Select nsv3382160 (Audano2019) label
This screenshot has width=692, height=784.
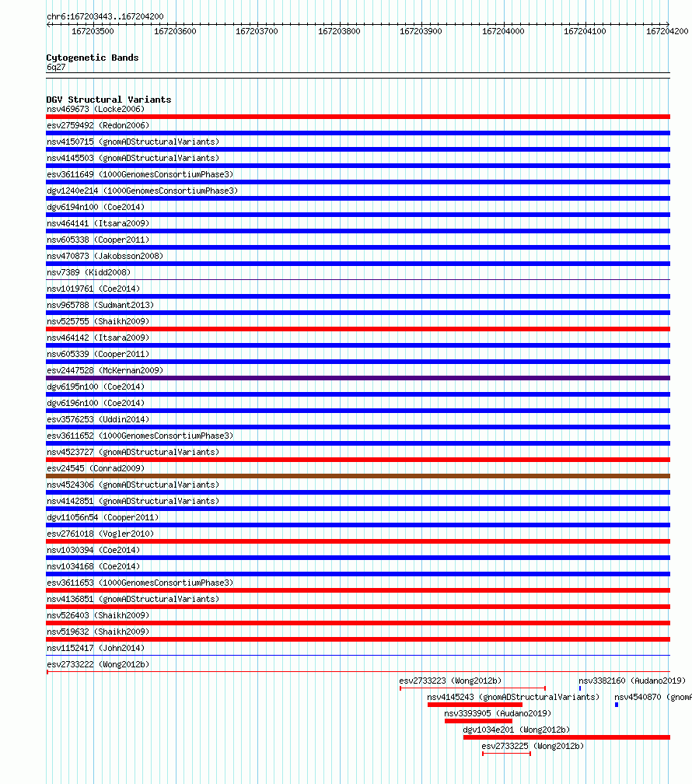point(632,681)
